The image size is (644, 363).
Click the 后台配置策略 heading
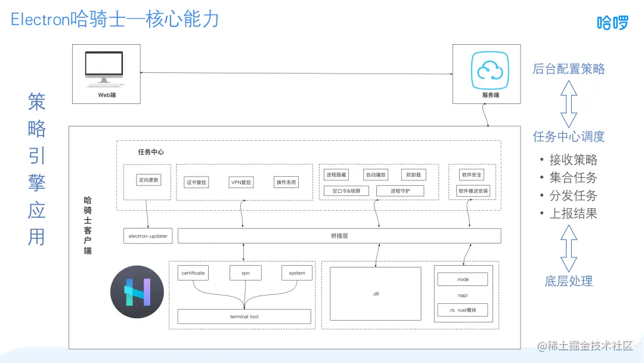[569, 69]
